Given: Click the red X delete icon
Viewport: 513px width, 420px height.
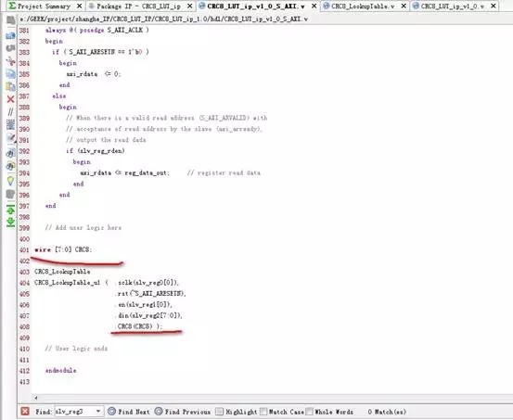Looking at the screenshot, I should point(10,99).
